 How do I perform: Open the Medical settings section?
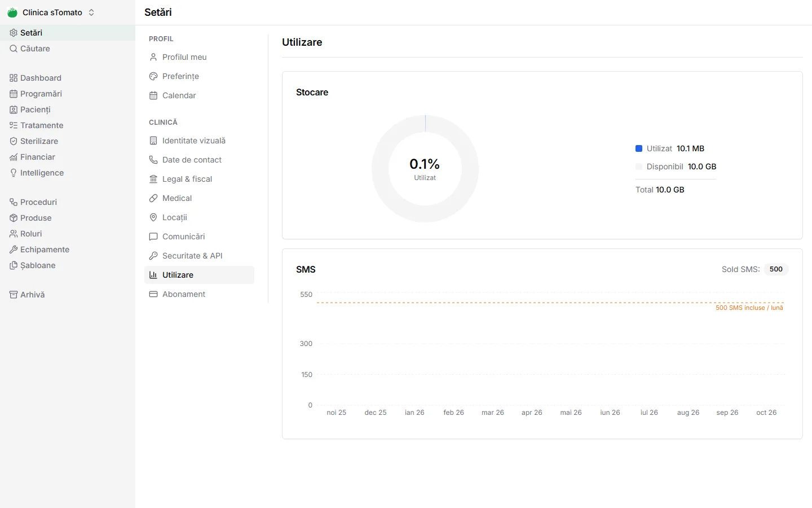[199, 198]
